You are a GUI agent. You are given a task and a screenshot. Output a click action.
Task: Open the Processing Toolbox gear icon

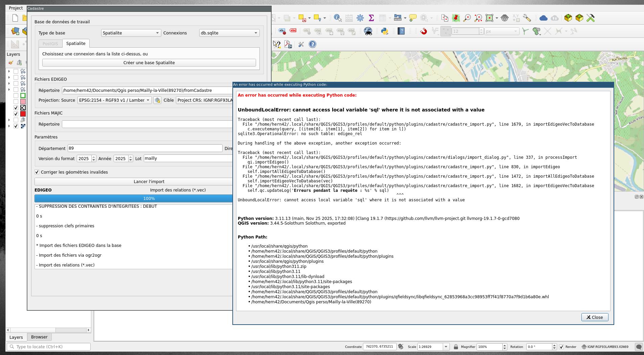(360, 18)
